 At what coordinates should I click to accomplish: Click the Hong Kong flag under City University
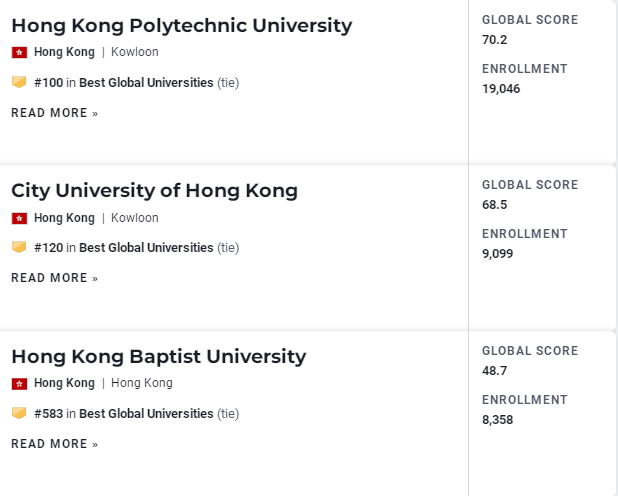tap(19, 218)
